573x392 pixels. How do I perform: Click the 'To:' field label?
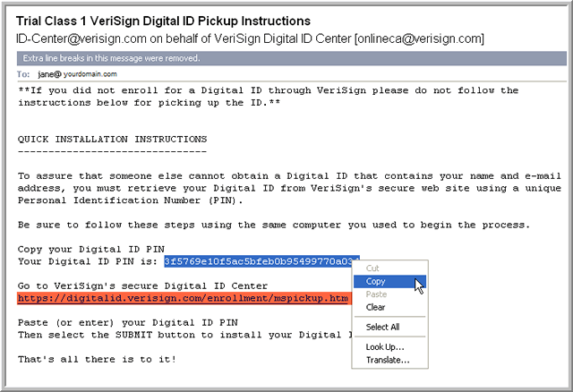23,74
